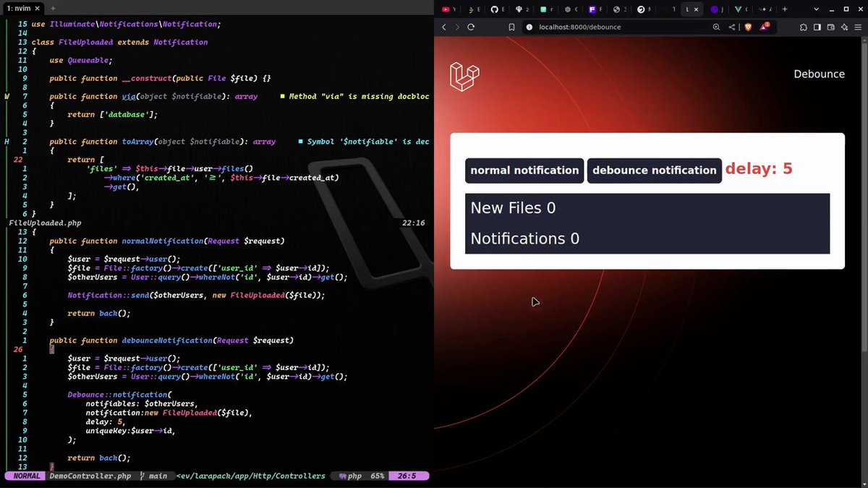Place cursor on the __construct function line
This screenshot has width=868, height=488.
[x=160, y=78]
